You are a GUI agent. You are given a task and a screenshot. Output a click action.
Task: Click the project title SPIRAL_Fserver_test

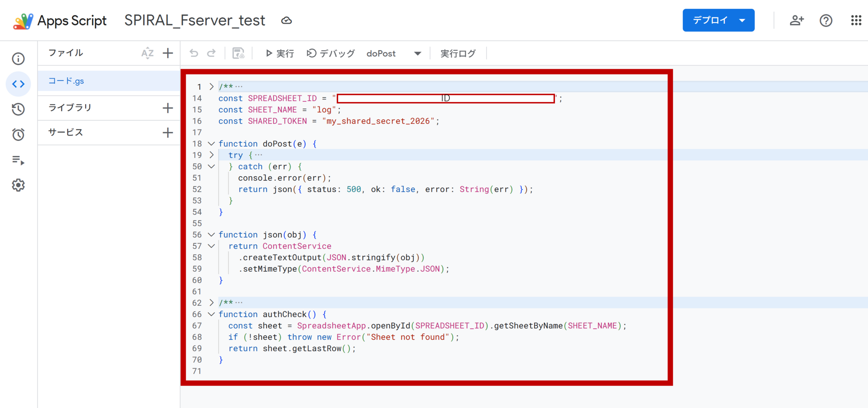tap(195, 20)
